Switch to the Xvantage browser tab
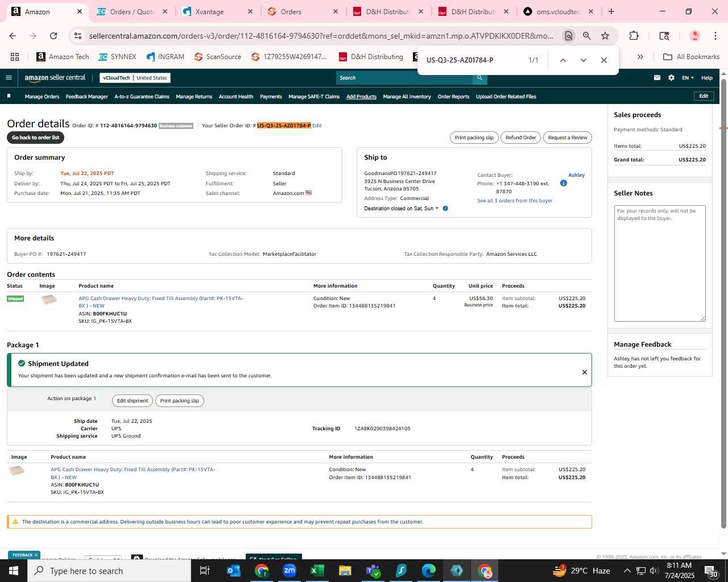728x582 pixels. coord(217,11)
